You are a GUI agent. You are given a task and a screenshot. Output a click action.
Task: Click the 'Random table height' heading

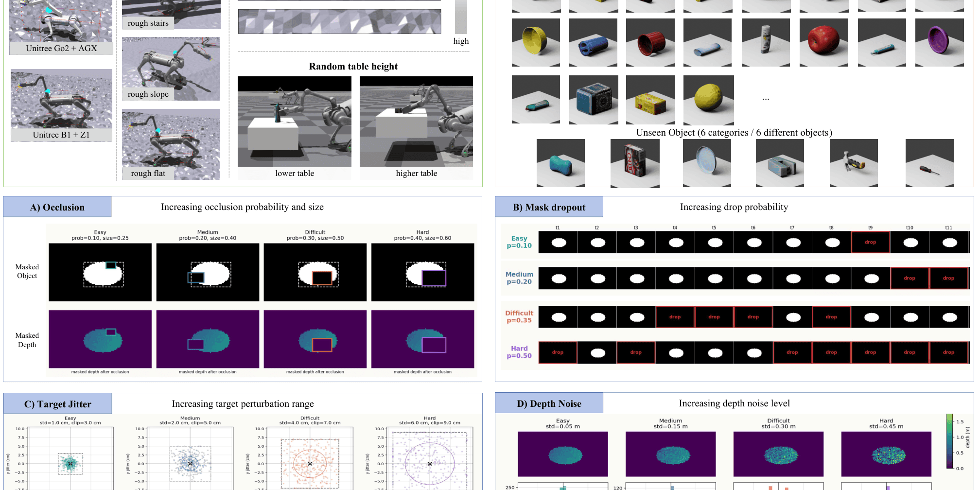coord(353,67)
